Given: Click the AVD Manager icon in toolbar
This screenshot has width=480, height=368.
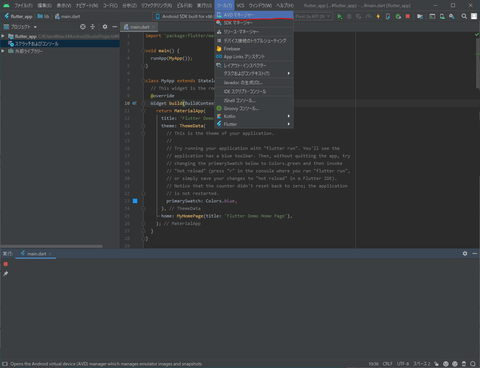Looking at the screenshot, I should (442, 16).
